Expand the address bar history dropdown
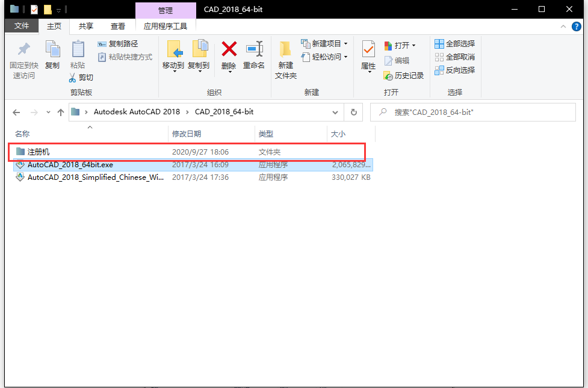 335,112
